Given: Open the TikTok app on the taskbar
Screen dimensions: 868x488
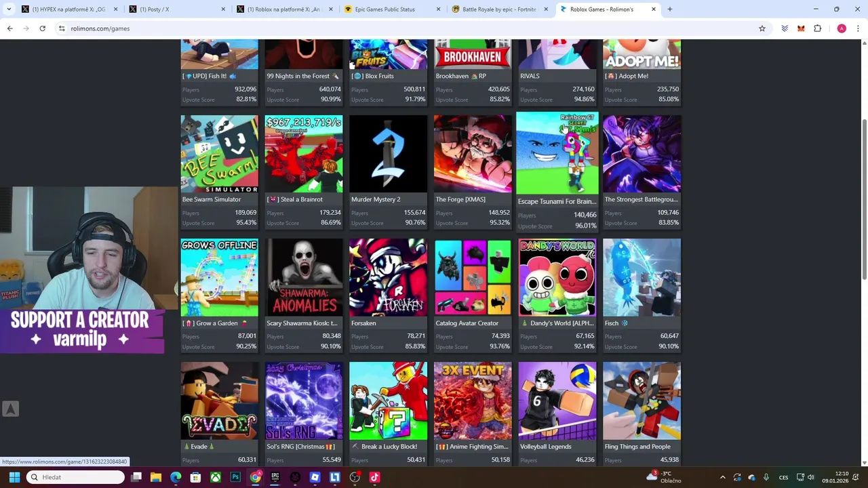Looking at the screenshot, I should [374, 477].
